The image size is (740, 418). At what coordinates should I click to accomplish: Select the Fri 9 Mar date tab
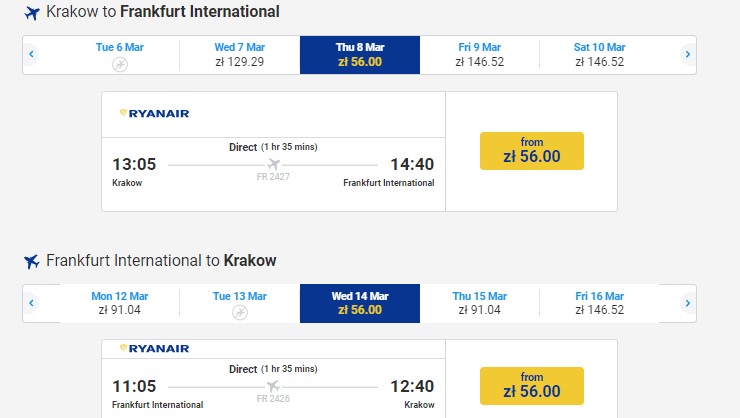[x=479, y=54]
